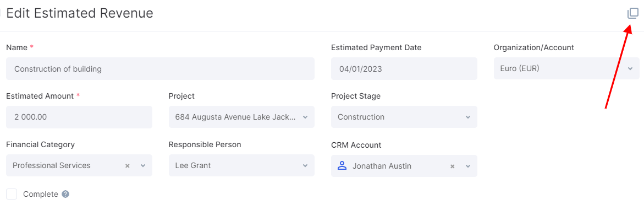Open the Project Stage Construction dropdown
Screen dimensions: 644x210
coord(468,117)
